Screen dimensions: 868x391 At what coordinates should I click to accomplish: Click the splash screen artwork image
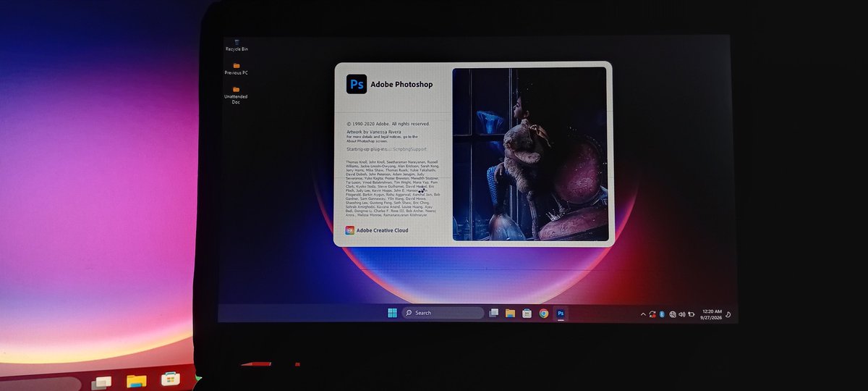click(x=530, y=154)
